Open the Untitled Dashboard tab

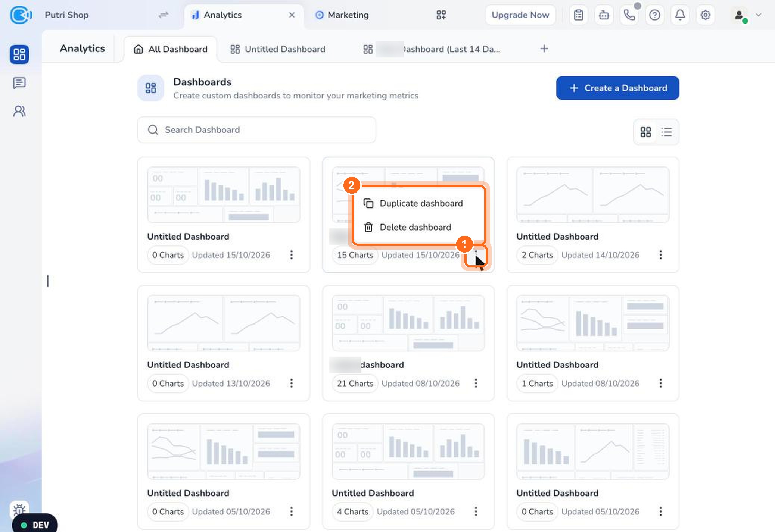278,49
